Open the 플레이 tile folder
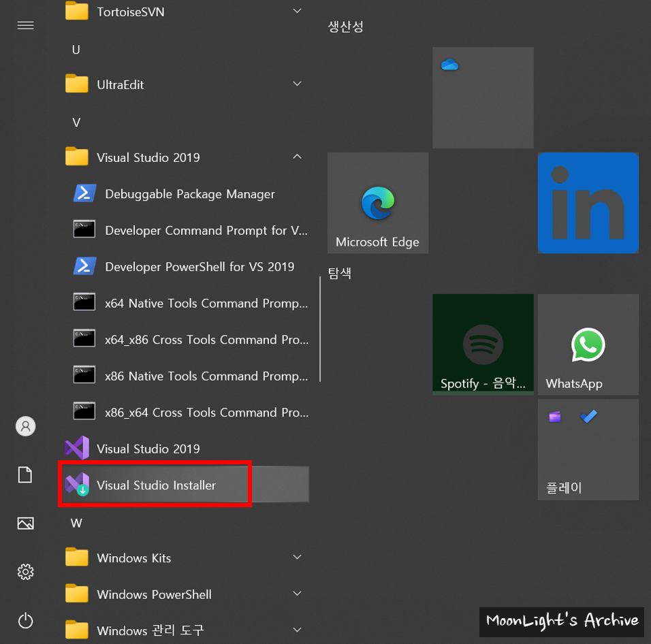Image resolution: width=651 pixels, height=644 pixels. click(588, 450)
